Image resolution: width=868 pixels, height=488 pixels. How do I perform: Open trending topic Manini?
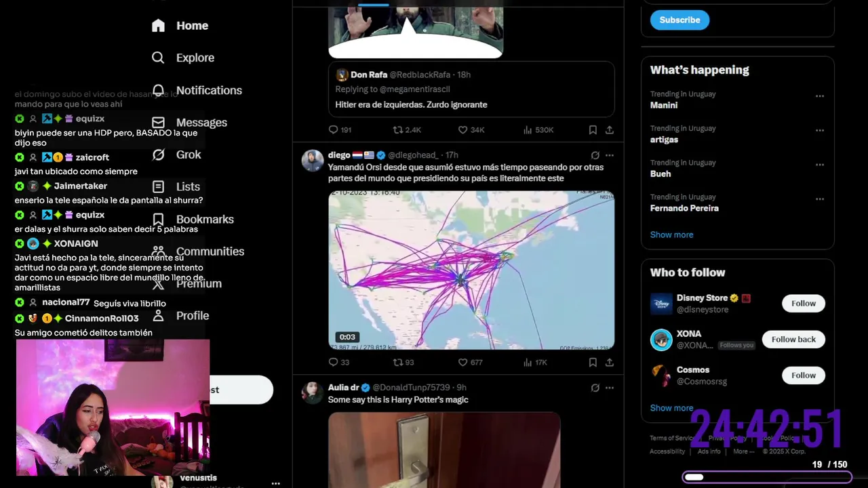(664, 105)
